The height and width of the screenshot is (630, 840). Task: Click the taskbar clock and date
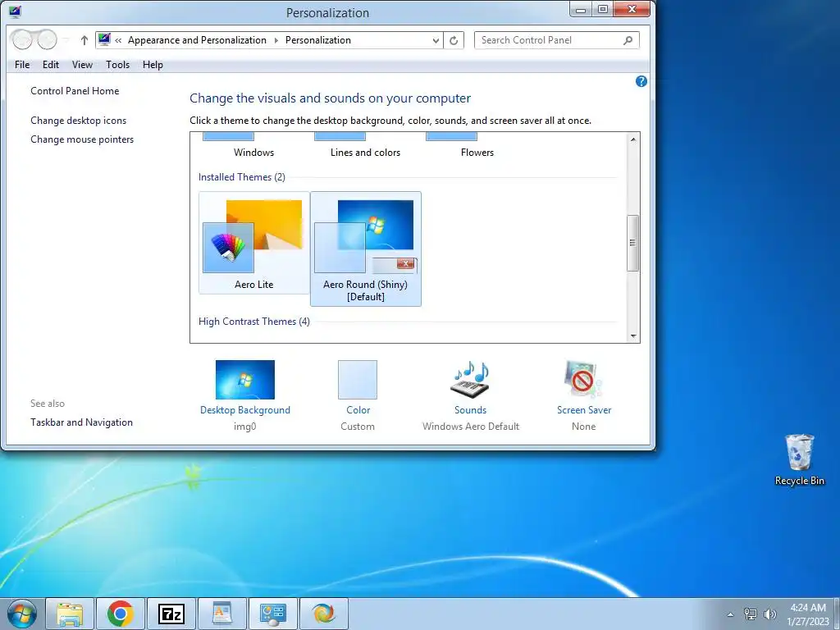click(808, 614)
